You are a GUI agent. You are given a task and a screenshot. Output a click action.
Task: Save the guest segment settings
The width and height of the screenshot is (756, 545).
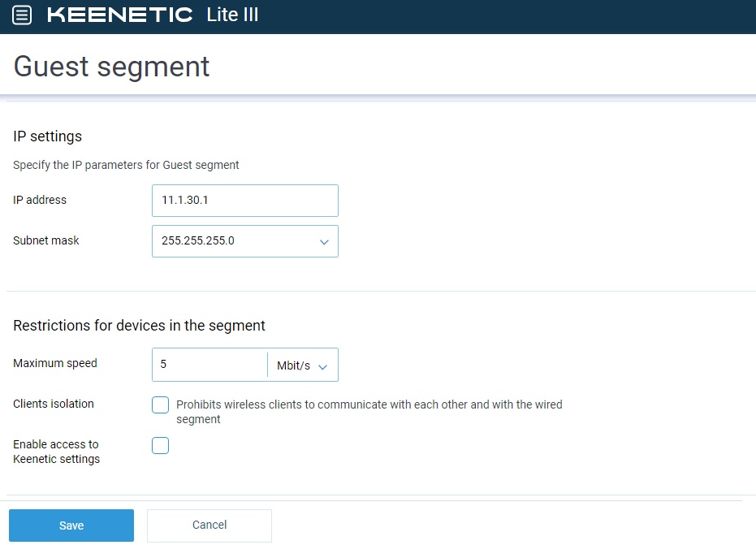point(71,526)
